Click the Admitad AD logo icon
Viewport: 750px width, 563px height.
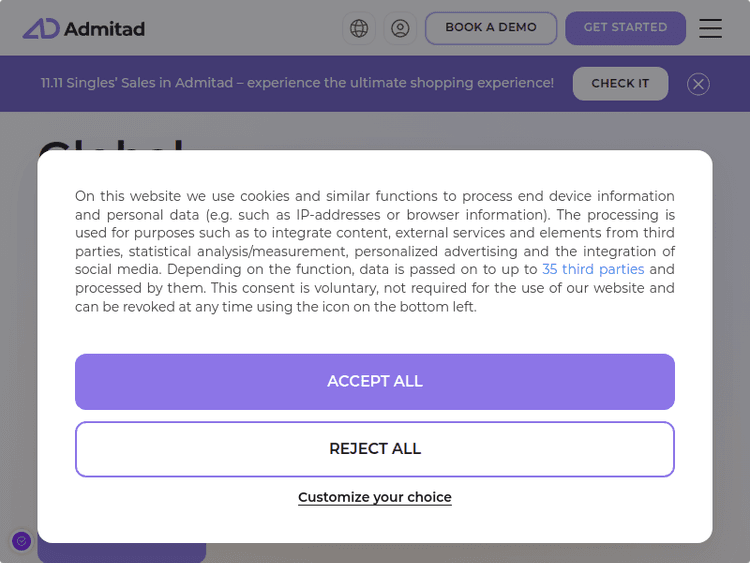point(41,29)
